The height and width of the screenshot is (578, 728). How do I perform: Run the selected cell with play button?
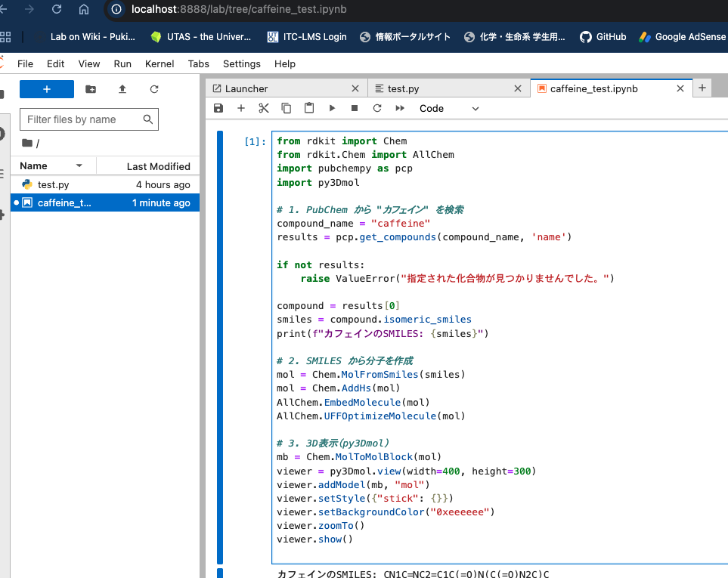pos(332,108)
